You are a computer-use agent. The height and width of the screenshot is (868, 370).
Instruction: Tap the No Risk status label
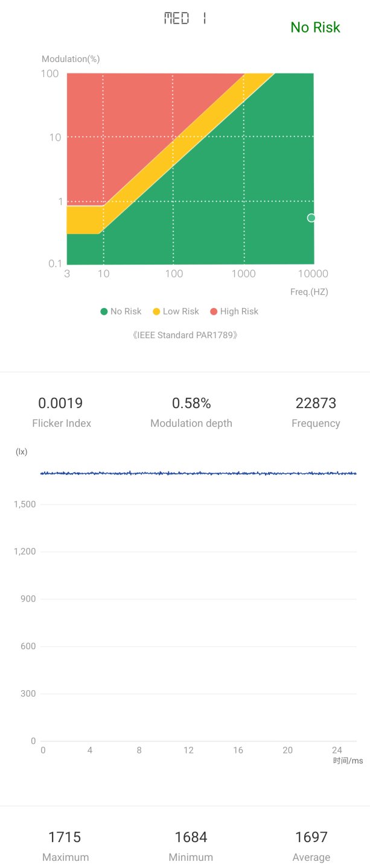315,27
